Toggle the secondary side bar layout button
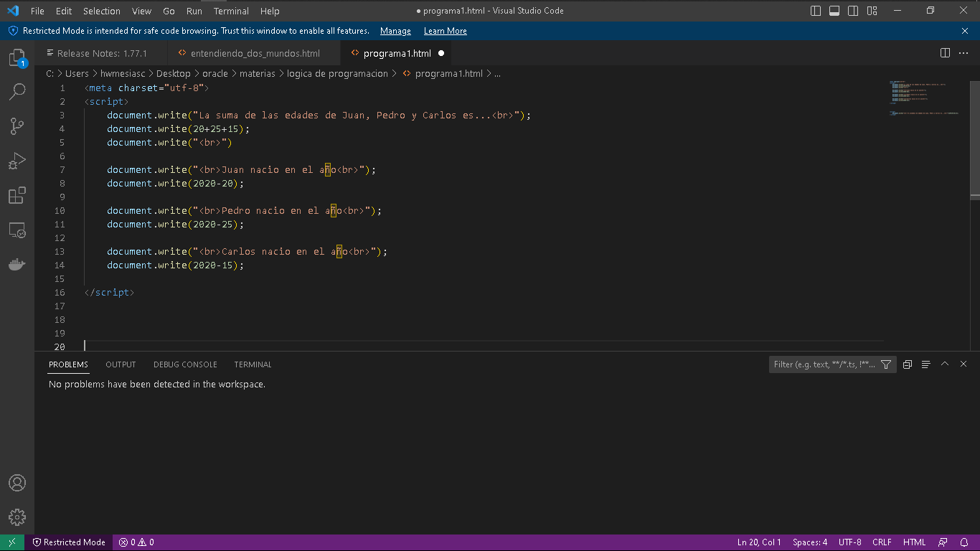This screenshot has width=980, height=551. pos(853,11)
